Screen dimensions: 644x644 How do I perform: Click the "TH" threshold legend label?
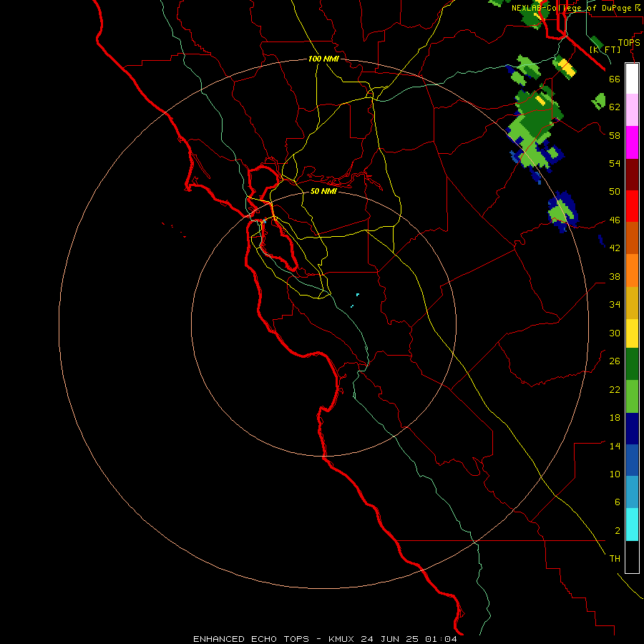[615, 559]
